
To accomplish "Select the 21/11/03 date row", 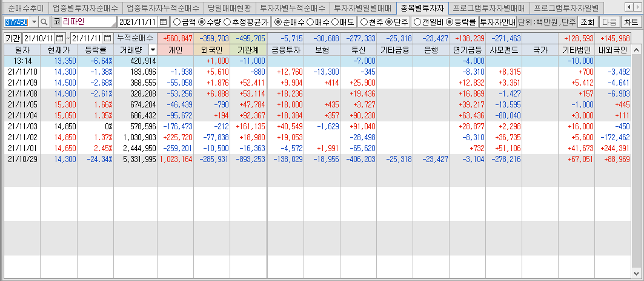I will click(x=317, y=126).
